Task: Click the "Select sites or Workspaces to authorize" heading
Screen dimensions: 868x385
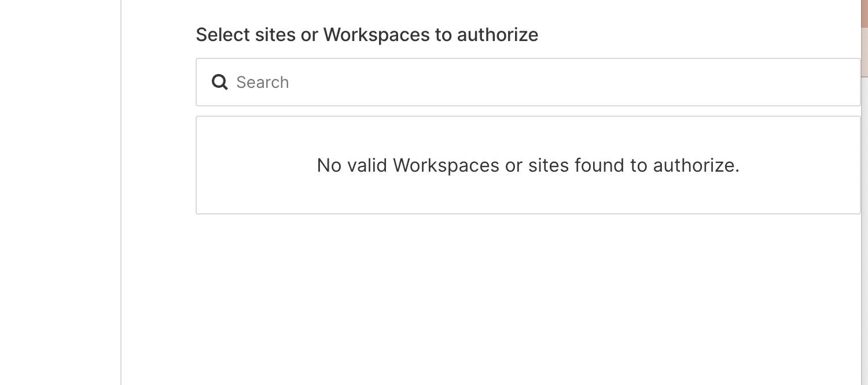Action: click(x=367, y=35)
